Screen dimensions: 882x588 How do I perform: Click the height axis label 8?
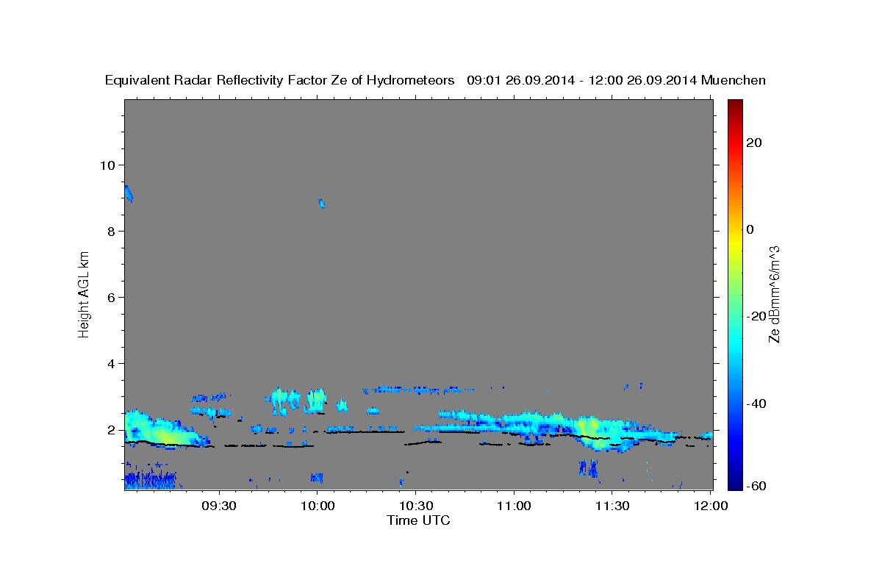pos(112,231)
